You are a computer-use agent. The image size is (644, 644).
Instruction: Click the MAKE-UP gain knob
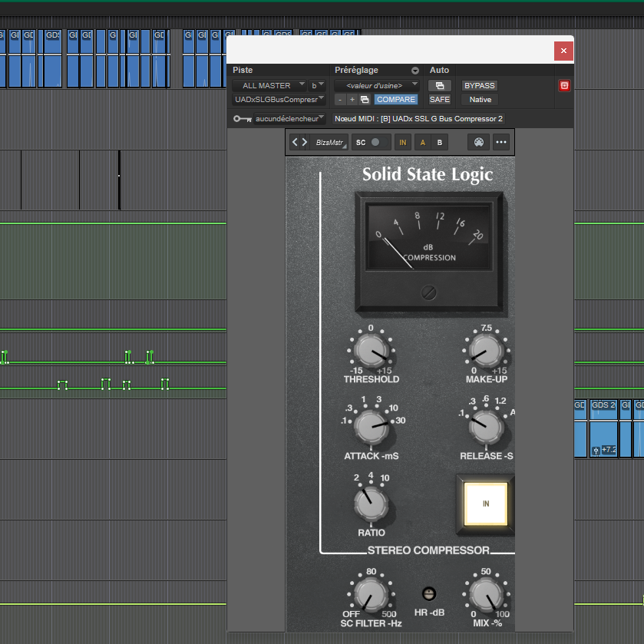click(487, 351)
